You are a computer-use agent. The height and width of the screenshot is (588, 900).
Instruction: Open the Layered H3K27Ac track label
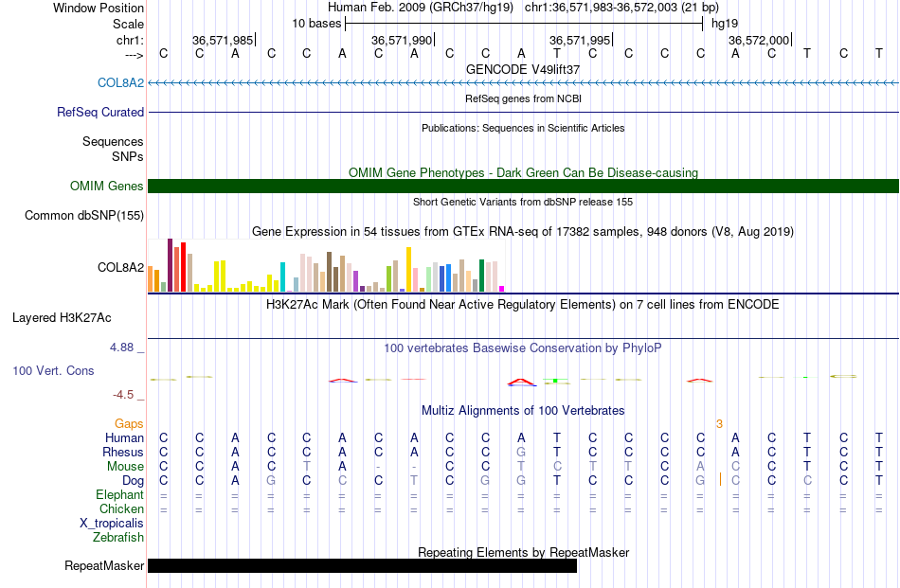pos(62,318)
